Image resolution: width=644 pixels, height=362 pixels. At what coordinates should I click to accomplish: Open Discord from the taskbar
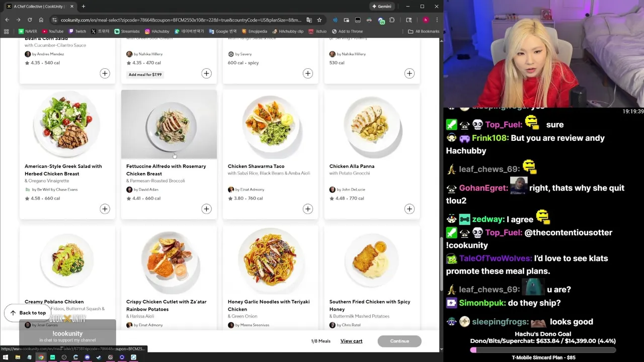pos(87,357)
